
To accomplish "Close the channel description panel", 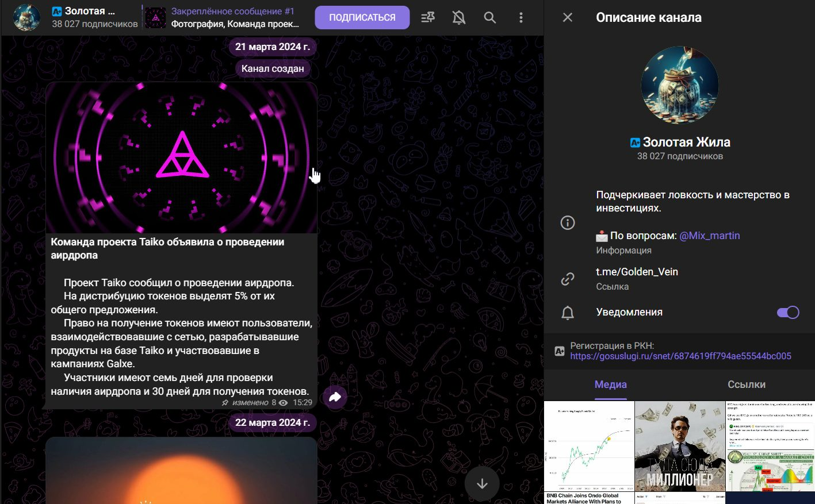I will tap(568, 17).
